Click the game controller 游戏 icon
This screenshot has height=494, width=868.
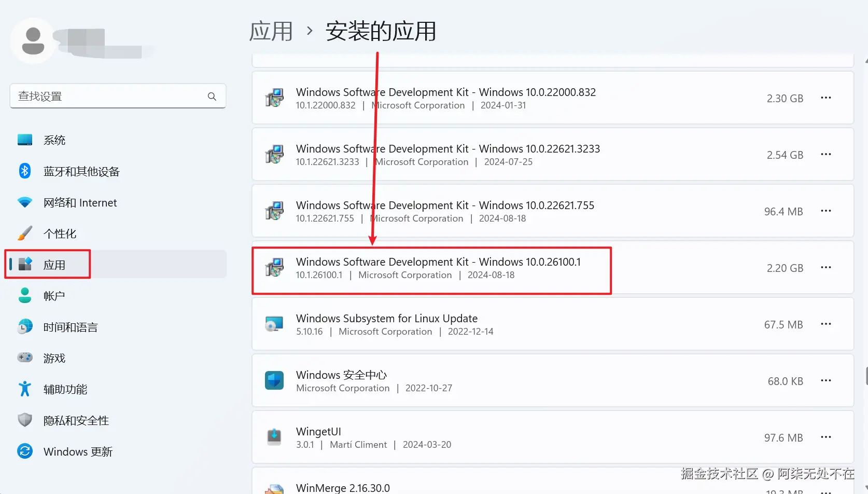tap(25, 358)
